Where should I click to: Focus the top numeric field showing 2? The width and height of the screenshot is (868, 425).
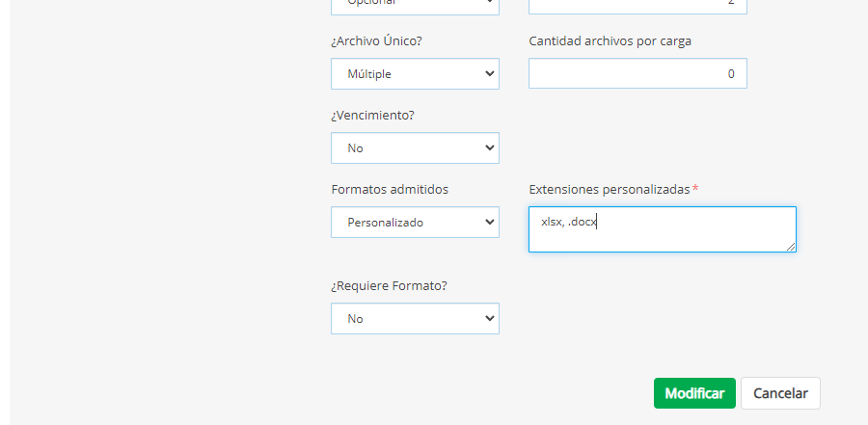point(637,5)
